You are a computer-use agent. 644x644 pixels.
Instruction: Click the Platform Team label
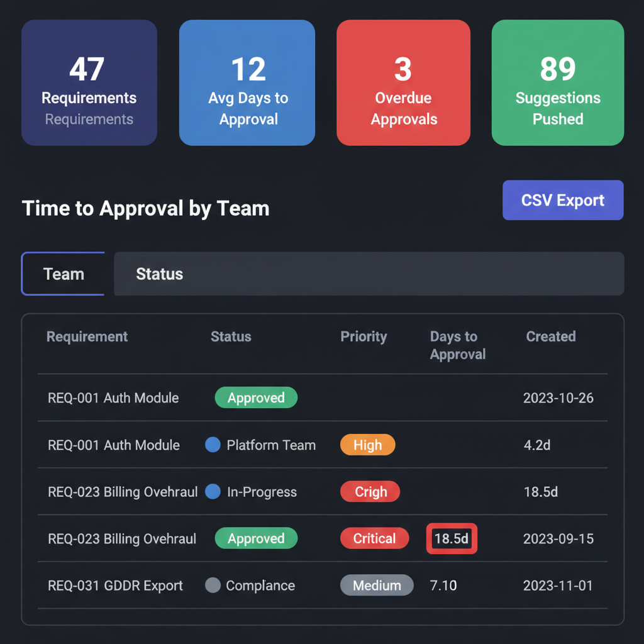271,445
